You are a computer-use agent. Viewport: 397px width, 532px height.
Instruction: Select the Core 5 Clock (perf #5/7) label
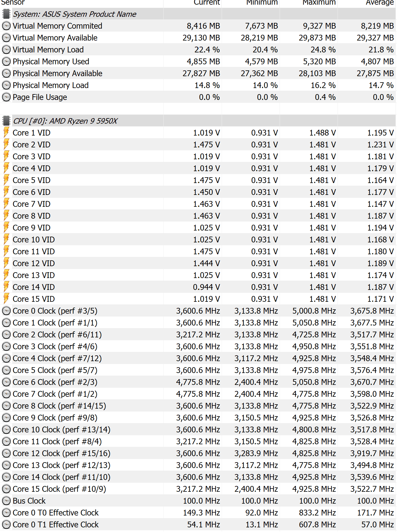[x=55, y=370]
